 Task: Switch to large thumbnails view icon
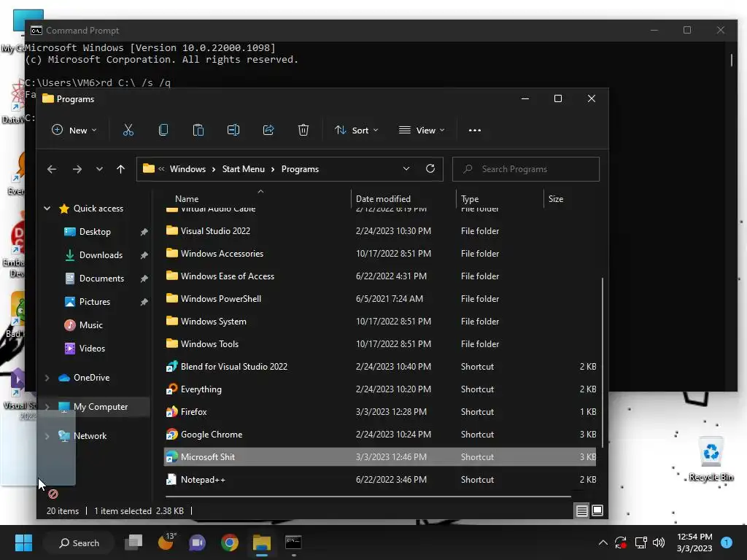[597, 511]
